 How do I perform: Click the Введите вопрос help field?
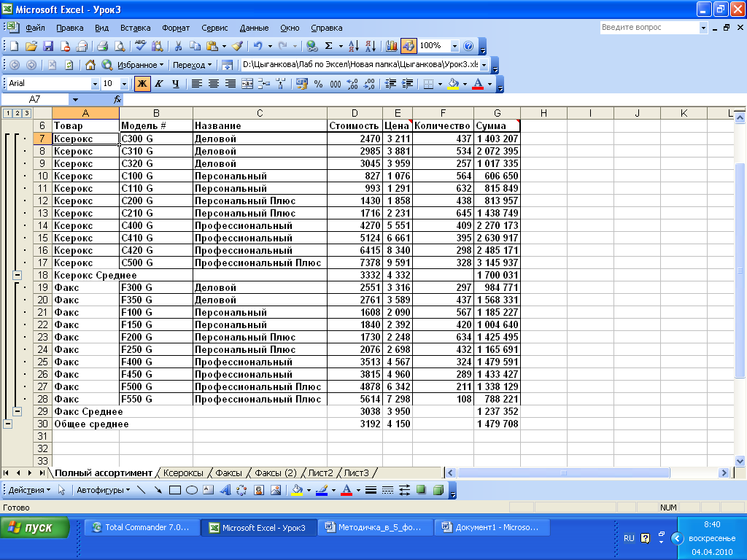coord(649,28)
